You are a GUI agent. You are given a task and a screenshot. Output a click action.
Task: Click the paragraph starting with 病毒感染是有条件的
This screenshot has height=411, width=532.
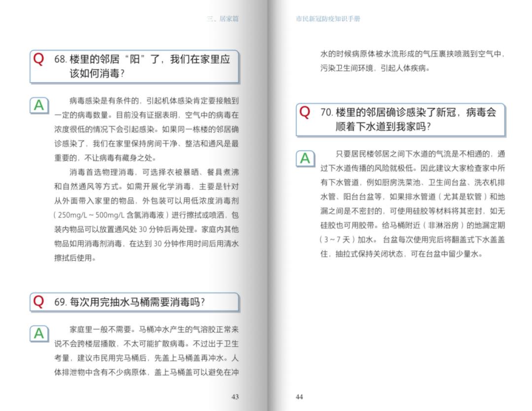pos(146,129)
